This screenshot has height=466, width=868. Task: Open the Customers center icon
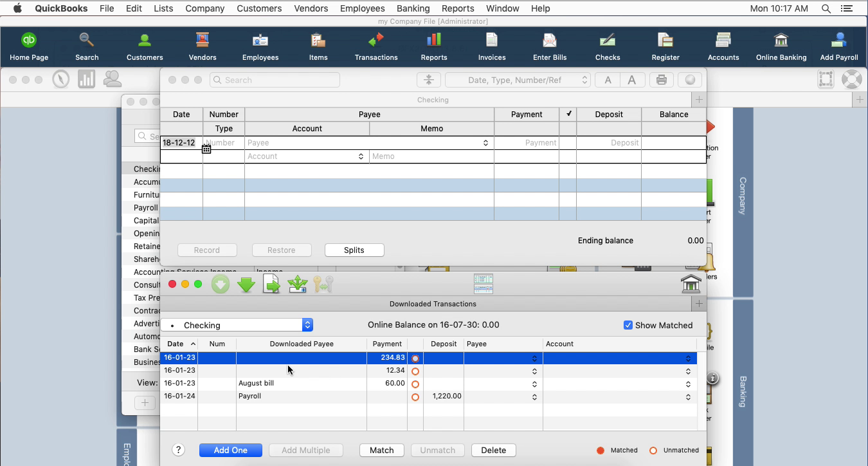click(145, 46)
